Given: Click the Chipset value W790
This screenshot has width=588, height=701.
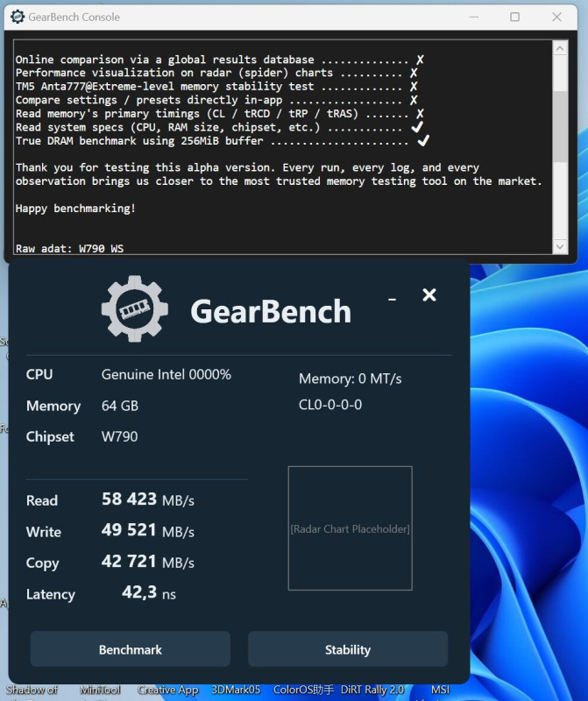Looking at the screenshot, I should (x=119, y=436).
